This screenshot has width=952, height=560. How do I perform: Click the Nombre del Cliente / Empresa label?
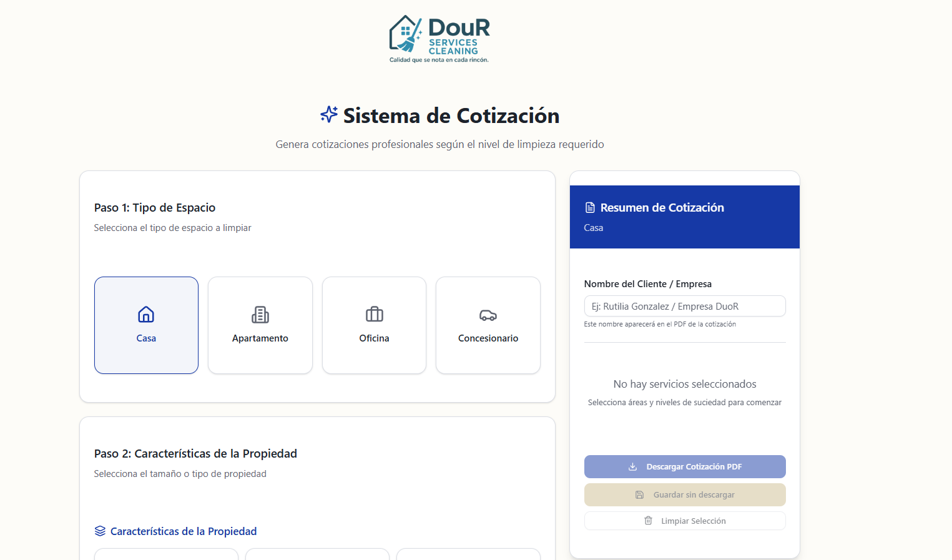(x=648, y=284)
